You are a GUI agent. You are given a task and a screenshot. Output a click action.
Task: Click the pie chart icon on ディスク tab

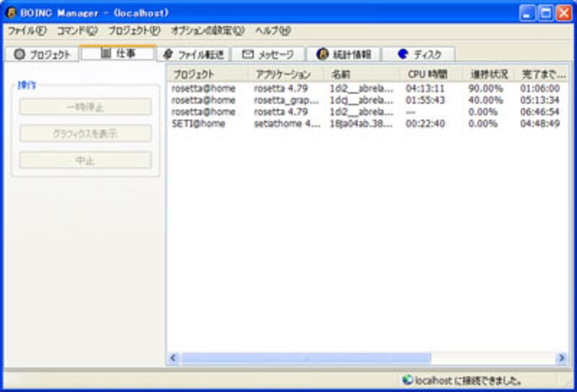(x=403, y=54)
